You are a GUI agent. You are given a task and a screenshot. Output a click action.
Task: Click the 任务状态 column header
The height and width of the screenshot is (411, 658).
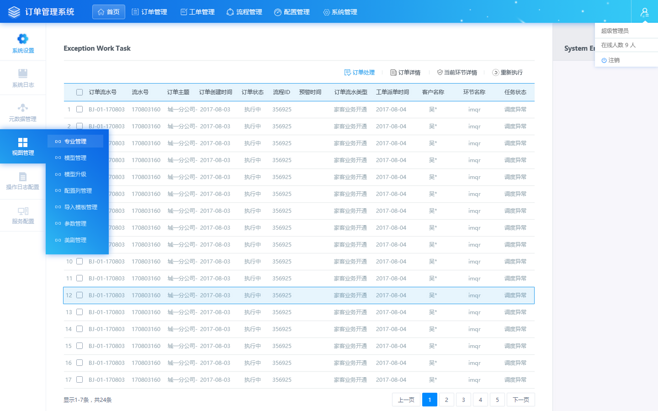pos(515,92)
